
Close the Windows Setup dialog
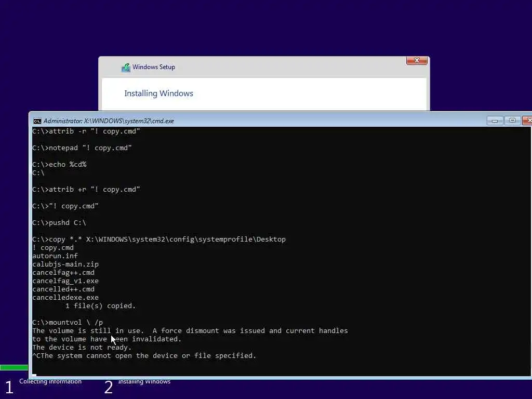[x=417, y=60]
